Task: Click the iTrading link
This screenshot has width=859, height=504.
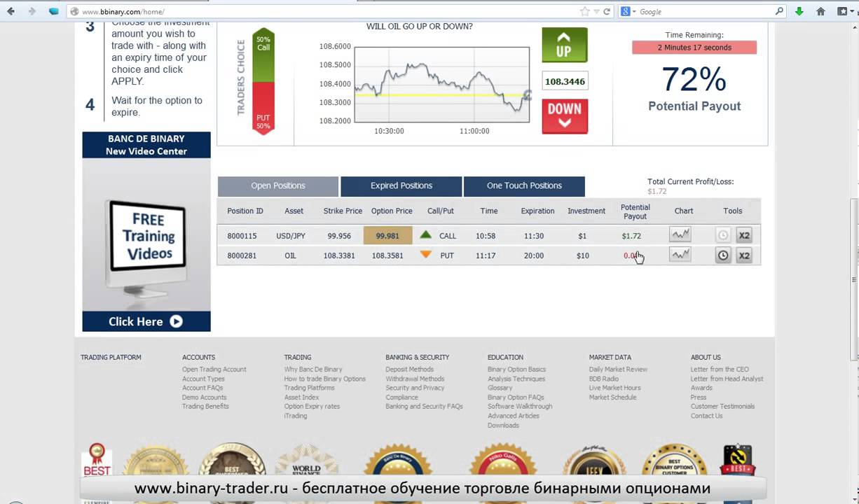Action: (296, 416)
